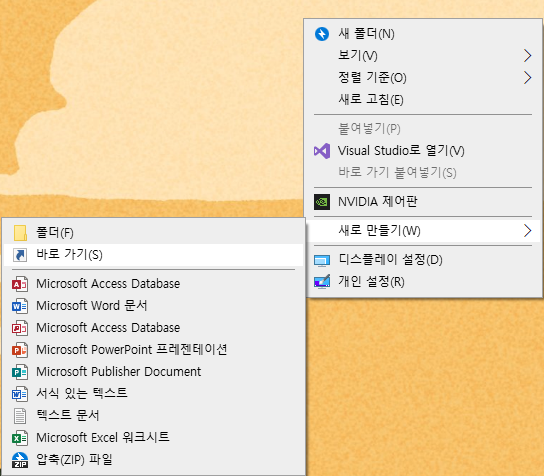This screenshot has width=544, height=476.
Task: Click the ZIP icon for 압축(ZIP) 파일
Action: pyautogui.click(x=20, y=460)
